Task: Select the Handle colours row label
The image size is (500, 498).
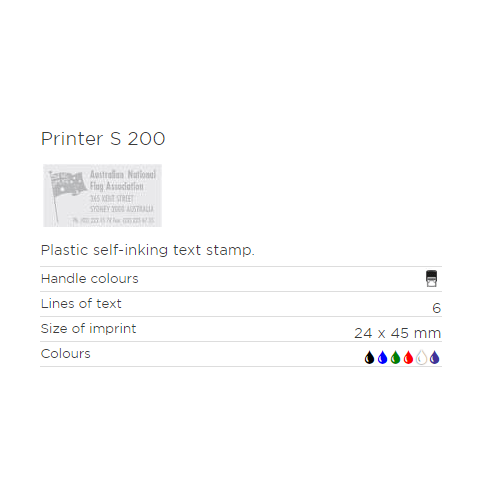Action: pyautogui.click(x=90, y=279)
